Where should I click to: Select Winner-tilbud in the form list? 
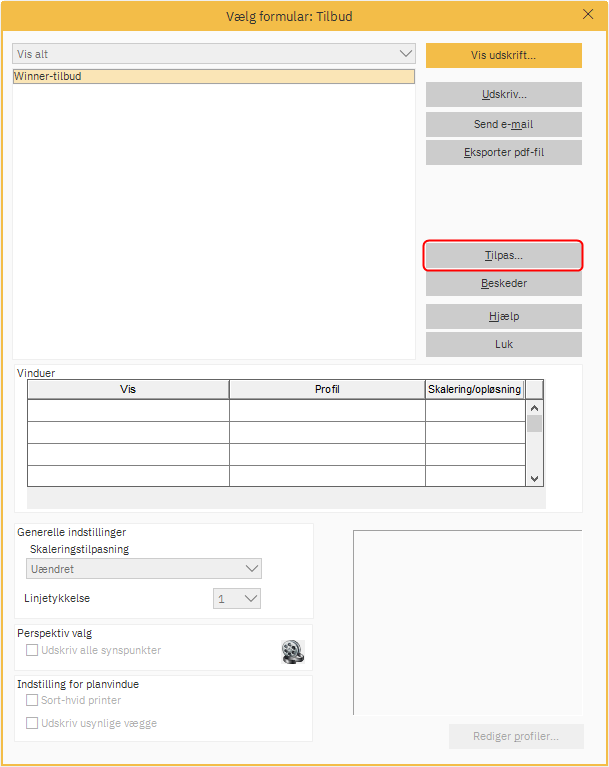point(214,76)
